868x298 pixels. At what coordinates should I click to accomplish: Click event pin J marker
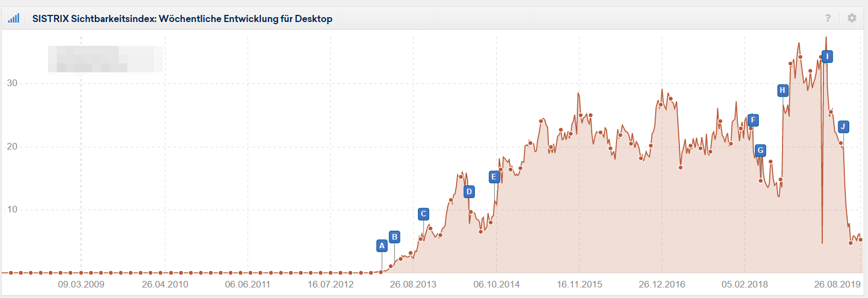(843, 127)
